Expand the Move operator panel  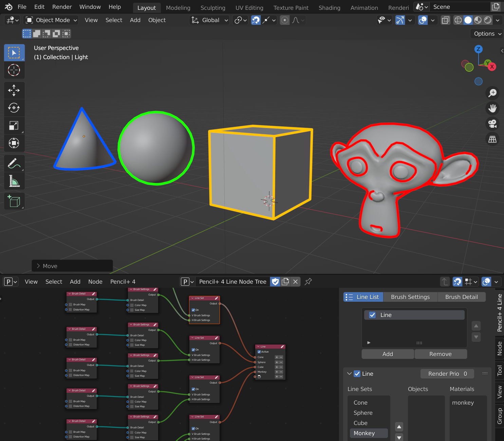point(38,266)
